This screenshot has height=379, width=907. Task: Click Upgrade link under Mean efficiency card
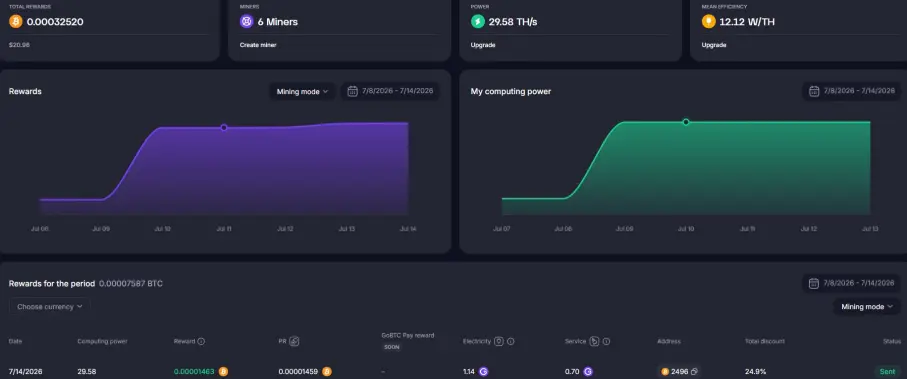714,45
